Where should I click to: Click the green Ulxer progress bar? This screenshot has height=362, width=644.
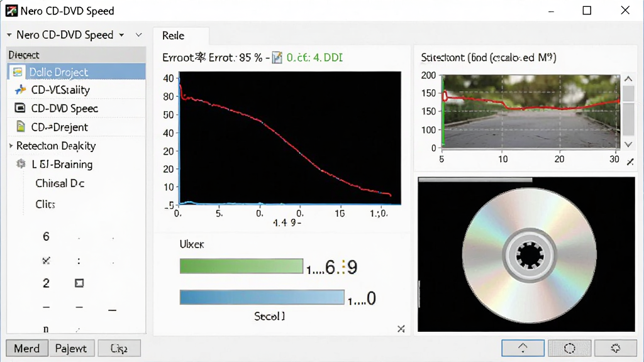coord(241,266)
